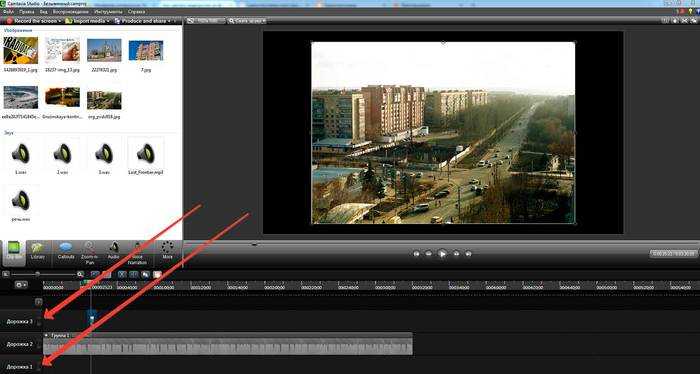Open the Callouts tab
700x374 pixels.
pyautogui.click(x=66, y=252)
